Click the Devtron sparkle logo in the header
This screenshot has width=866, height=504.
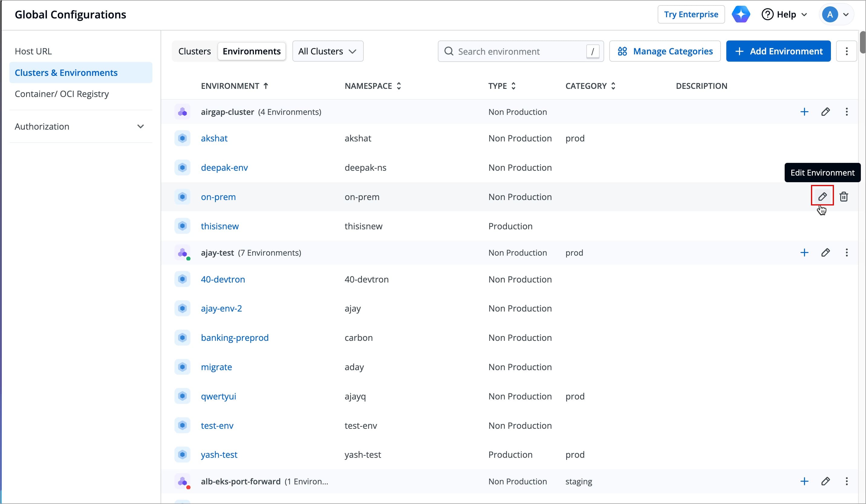(741, 14)
